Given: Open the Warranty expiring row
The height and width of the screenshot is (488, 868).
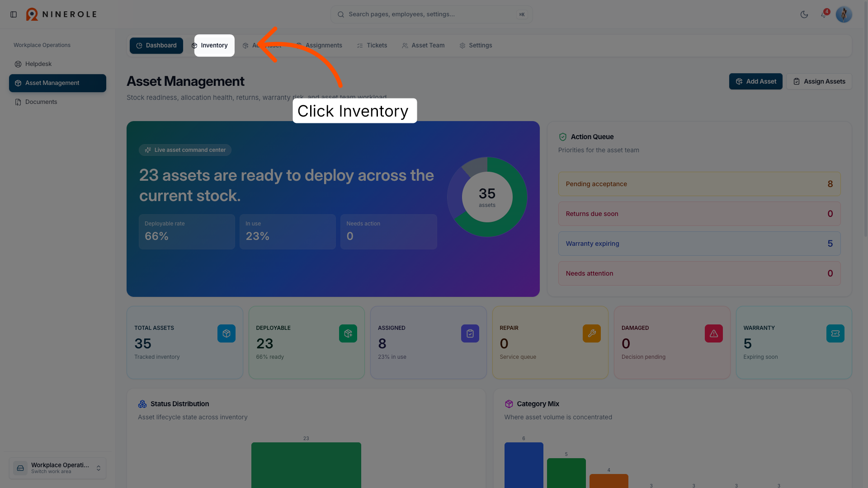Looking at the screenshot, I should [x=699, y=244].
